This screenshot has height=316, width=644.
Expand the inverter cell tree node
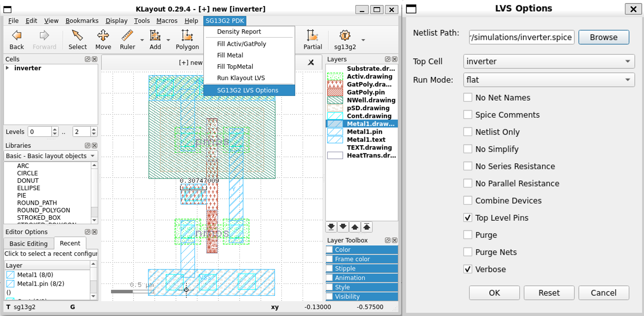point(8,68)
